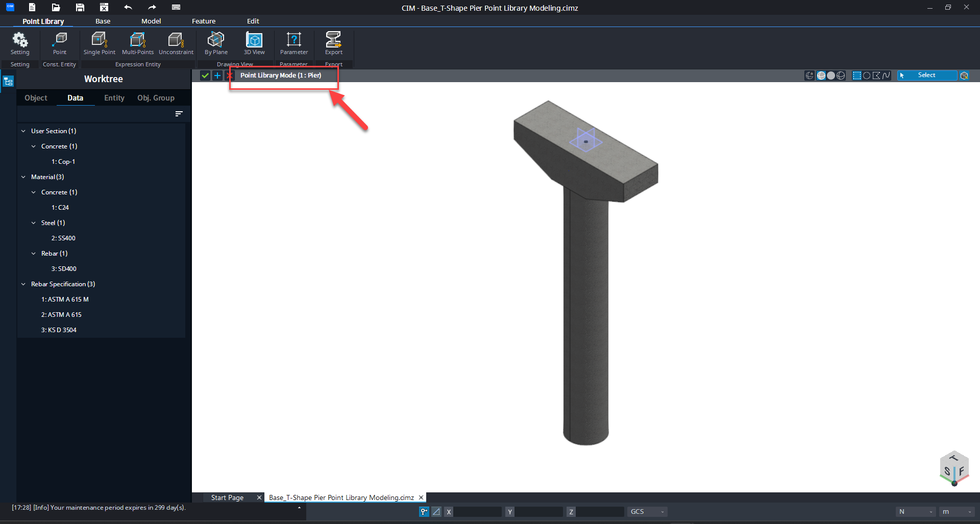
Task: Open the N force unit dropdown
Action: tap(916, 512)
